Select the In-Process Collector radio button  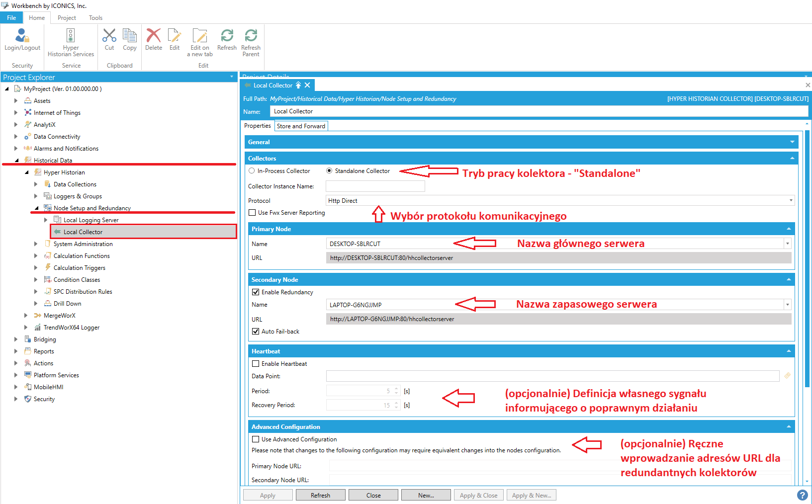point(252,170)
